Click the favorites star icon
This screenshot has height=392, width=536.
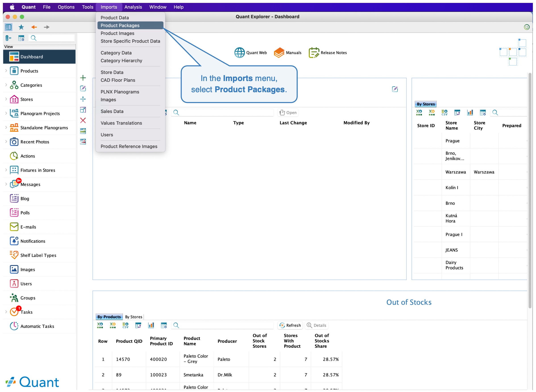click(21, 27)
